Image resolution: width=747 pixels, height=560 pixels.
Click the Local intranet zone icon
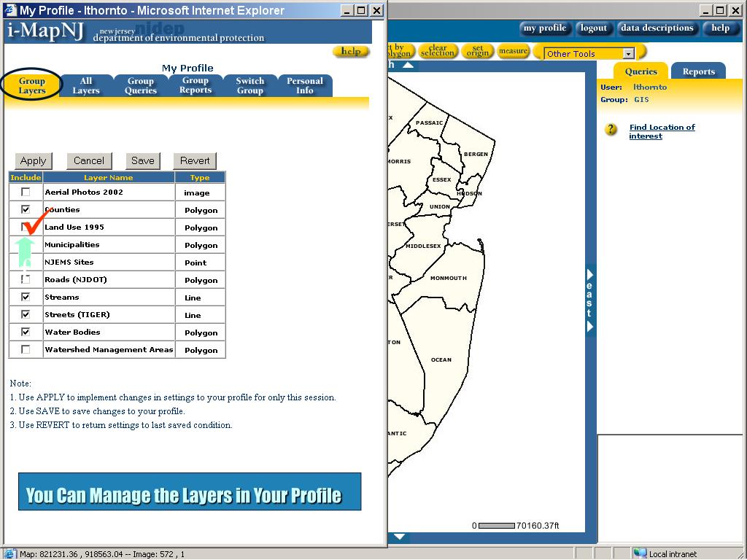tap(640, 553)
